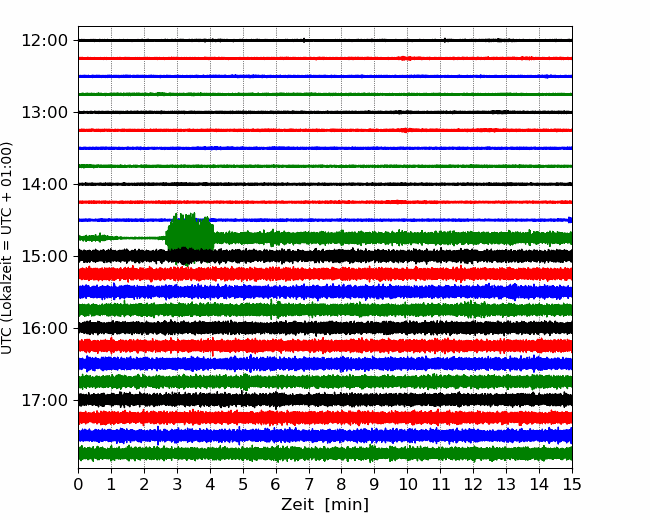Image resolution: width=650 pixels, height=520 pixels.
Task: Click the x-axis tick label 10
Action: [x=408, y=484]
